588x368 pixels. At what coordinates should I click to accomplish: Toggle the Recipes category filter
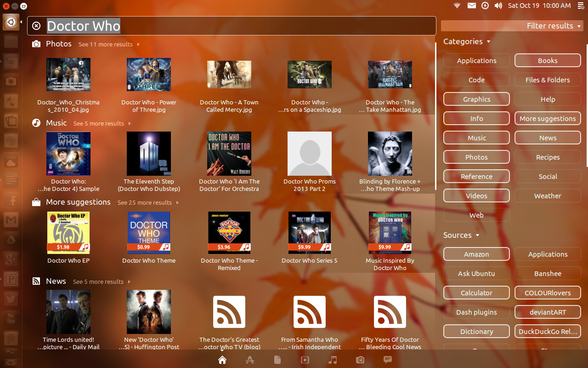click(x=548, y=157)
